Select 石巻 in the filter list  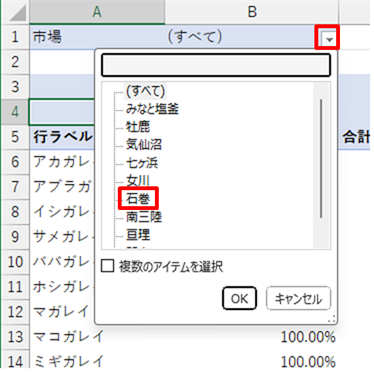tap(138, 199)
